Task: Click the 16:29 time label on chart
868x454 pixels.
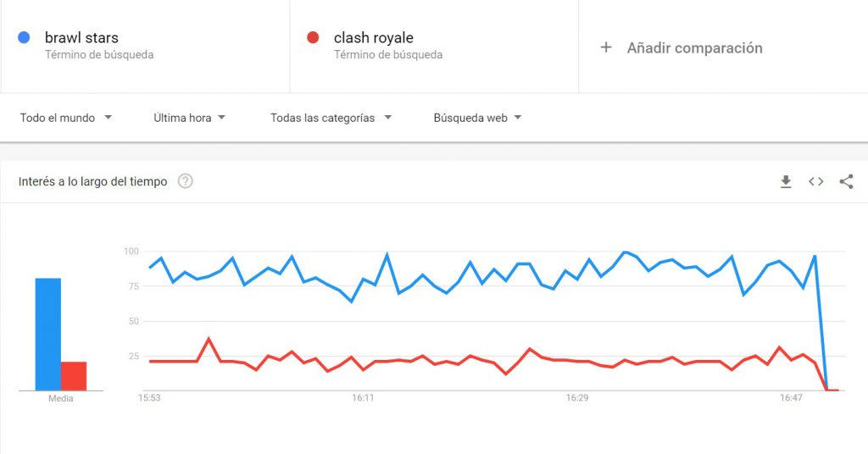Action: click(576, 397)
